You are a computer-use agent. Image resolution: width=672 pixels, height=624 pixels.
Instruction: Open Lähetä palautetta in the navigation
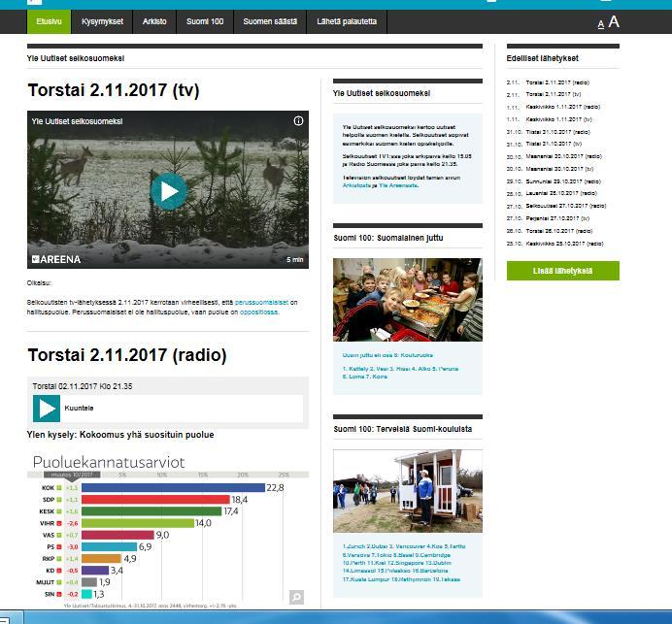click(x=347, y=21)
